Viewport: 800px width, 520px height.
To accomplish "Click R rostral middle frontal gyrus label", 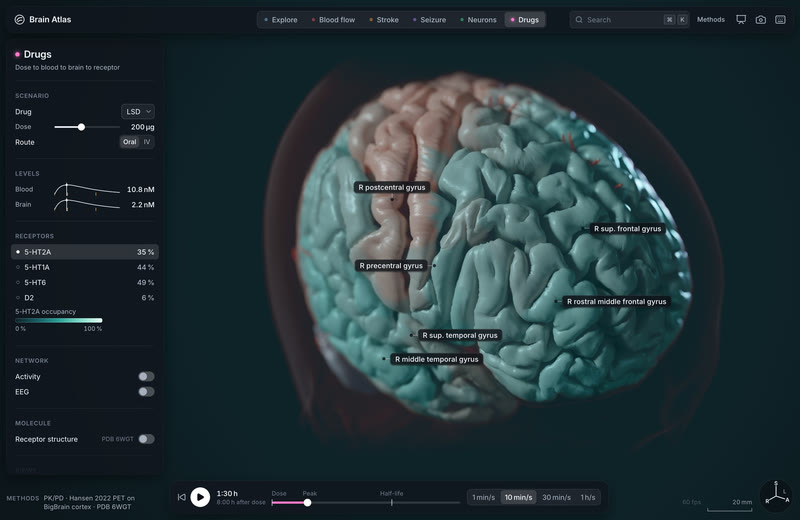I will click(x=616, y=302).
